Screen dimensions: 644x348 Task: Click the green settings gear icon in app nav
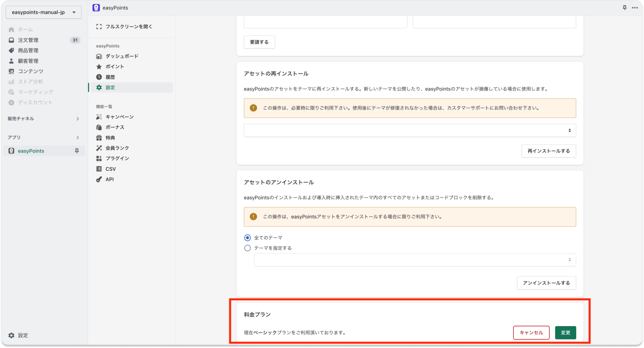click(x=99, y=87)
